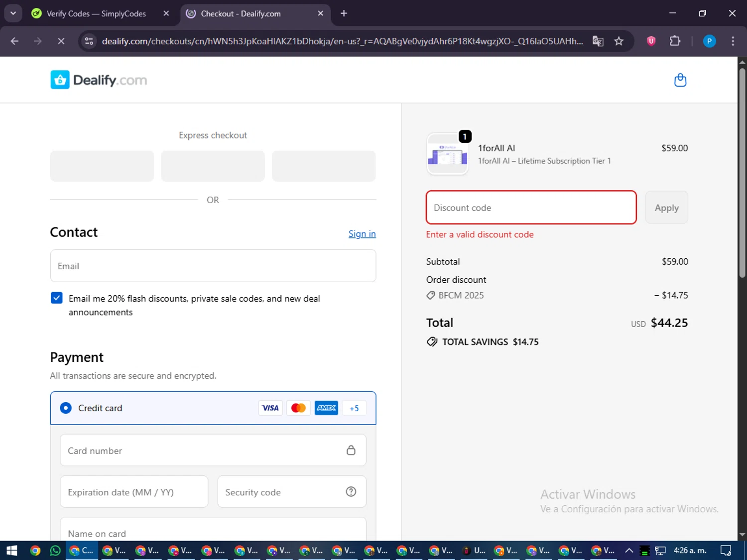747x560 pixels.
Task: Stop loading the page
Action: click(x=61, y=41)
